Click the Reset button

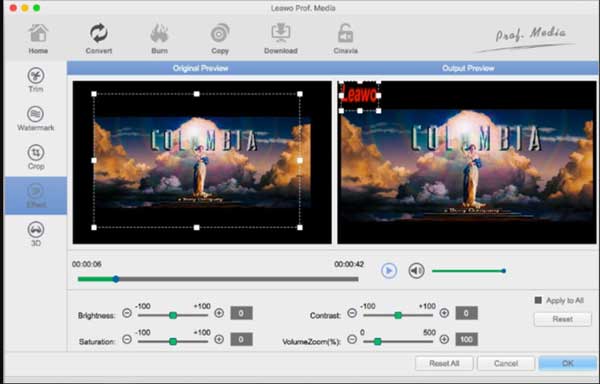click(562, 319)
